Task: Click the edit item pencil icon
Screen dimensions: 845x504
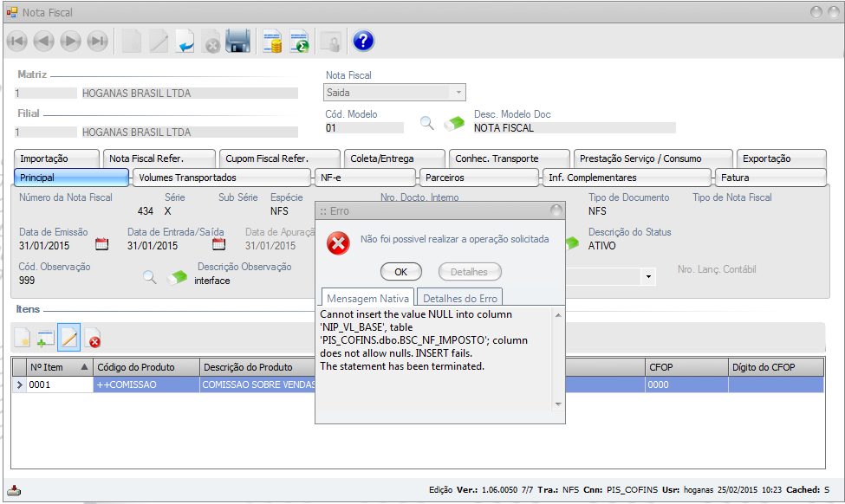Action: 69,337
